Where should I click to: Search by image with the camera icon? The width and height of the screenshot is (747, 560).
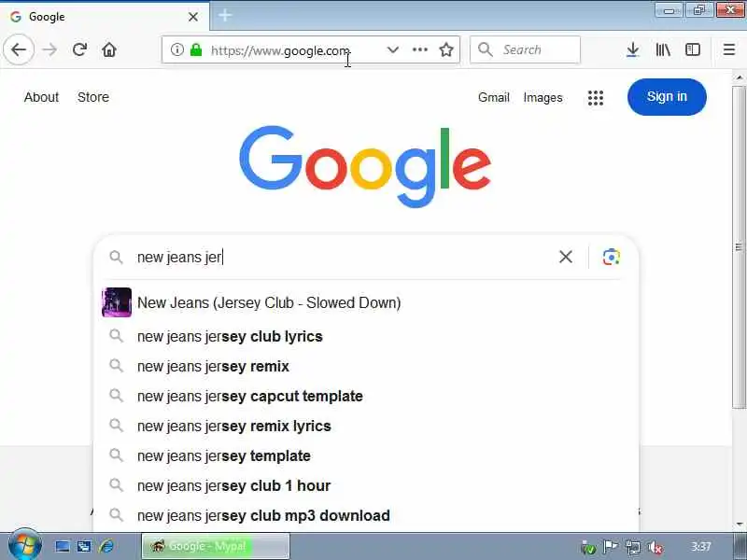click(612, 258)
